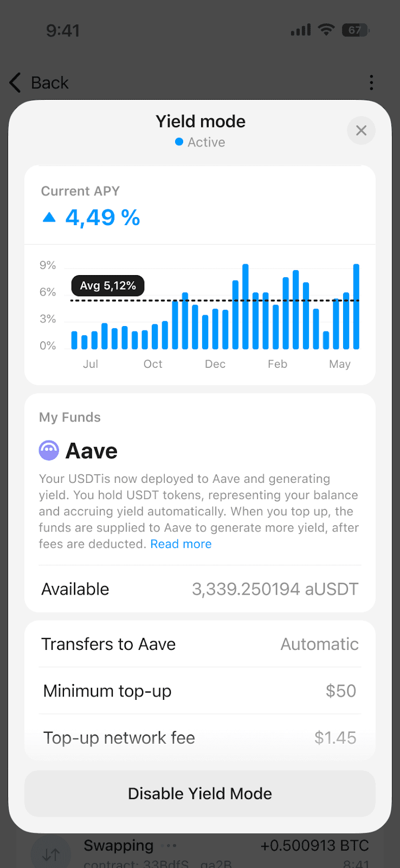Tap the swap arrows transaction icon

click(50, 854)
